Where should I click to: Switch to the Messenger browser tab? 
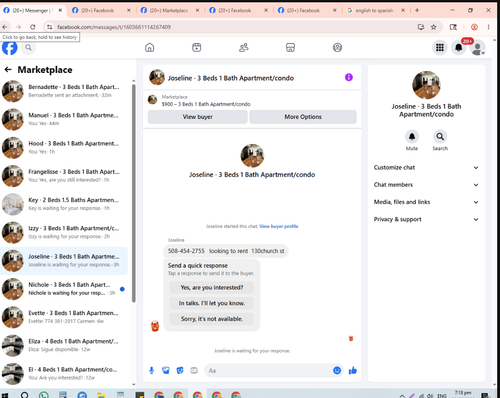[x=32, y=10]
